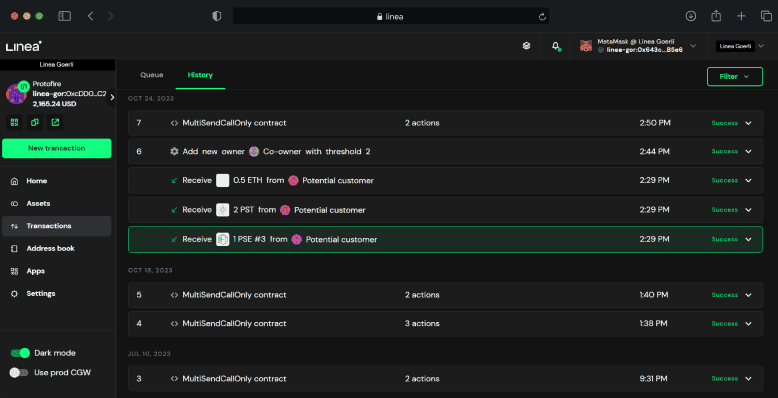Expand Add new owner transaction 6
Image resolution: width=778 pixels, height=398 pixels.
tap(748, 151)
